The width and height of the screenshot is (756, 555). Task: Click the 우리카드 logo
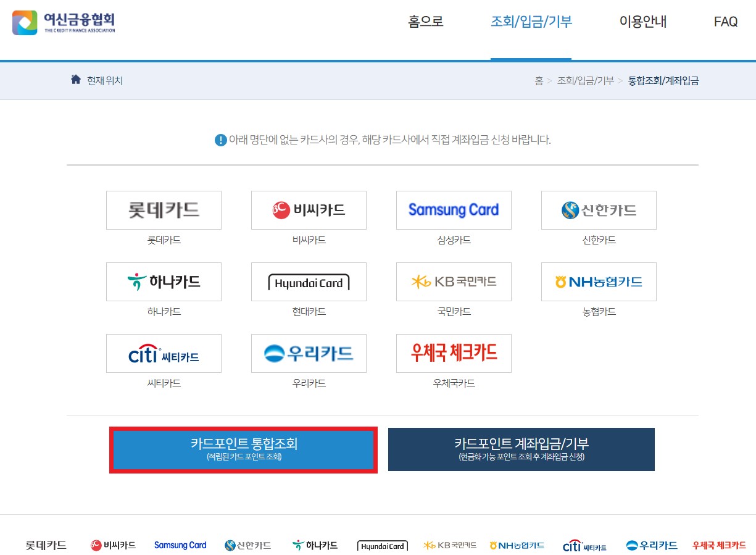tap(309, 353)
